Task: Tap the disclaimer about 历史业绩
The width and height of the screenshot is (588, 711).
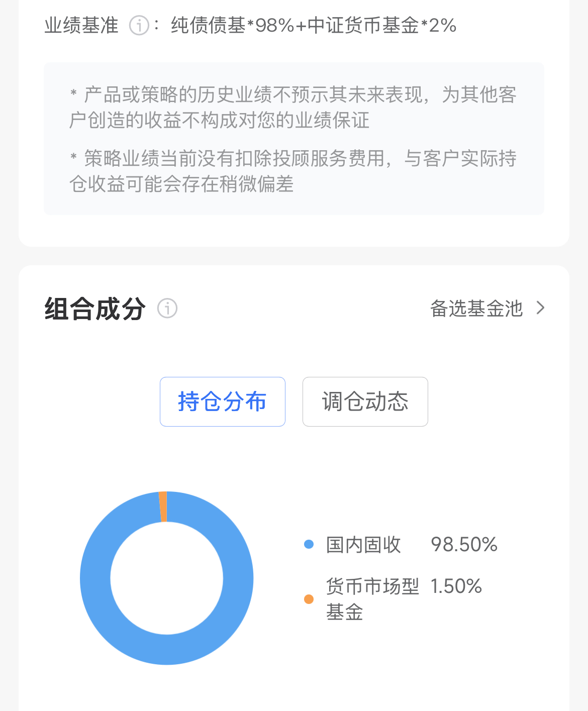Action: point(293,107)
